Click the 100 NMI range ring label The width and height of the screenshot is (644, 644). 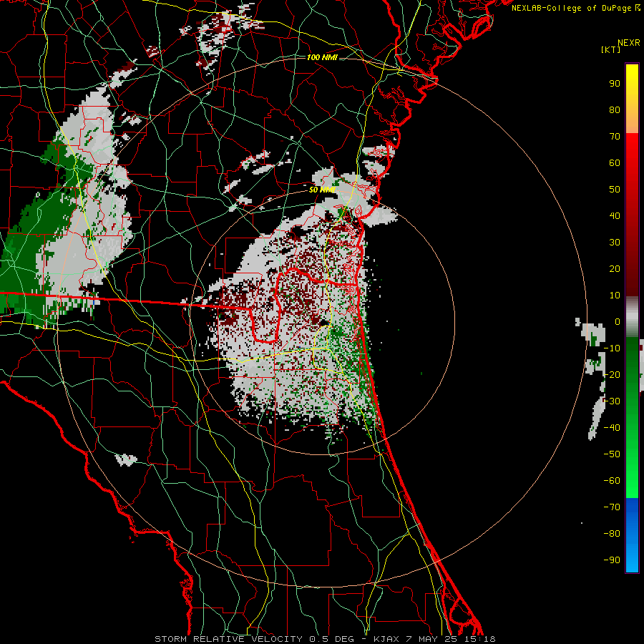pos(322,57)
